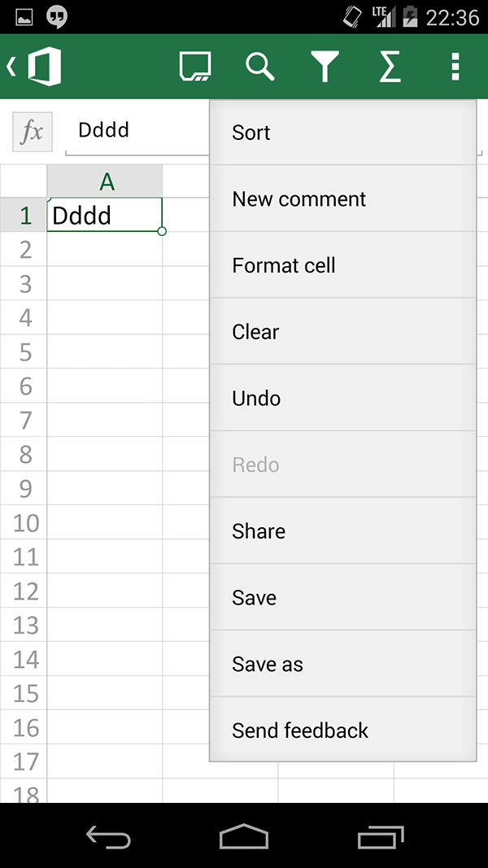Tap the Android home navigation icon
This screenshot has width=488, height=868.
(x=244, y=836)
